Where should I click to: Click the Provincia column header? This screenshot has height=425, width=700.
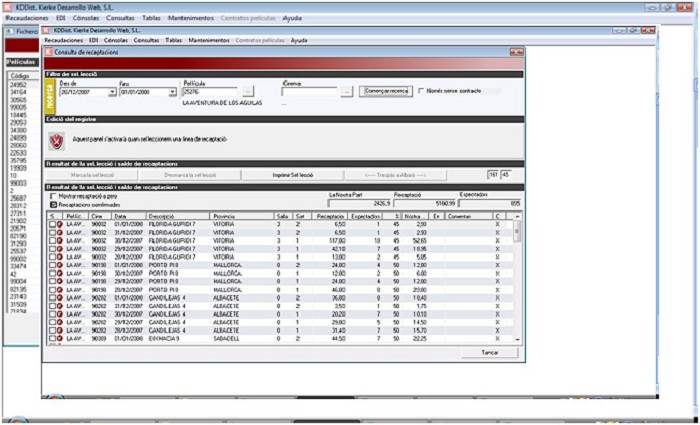click(242, 216)
